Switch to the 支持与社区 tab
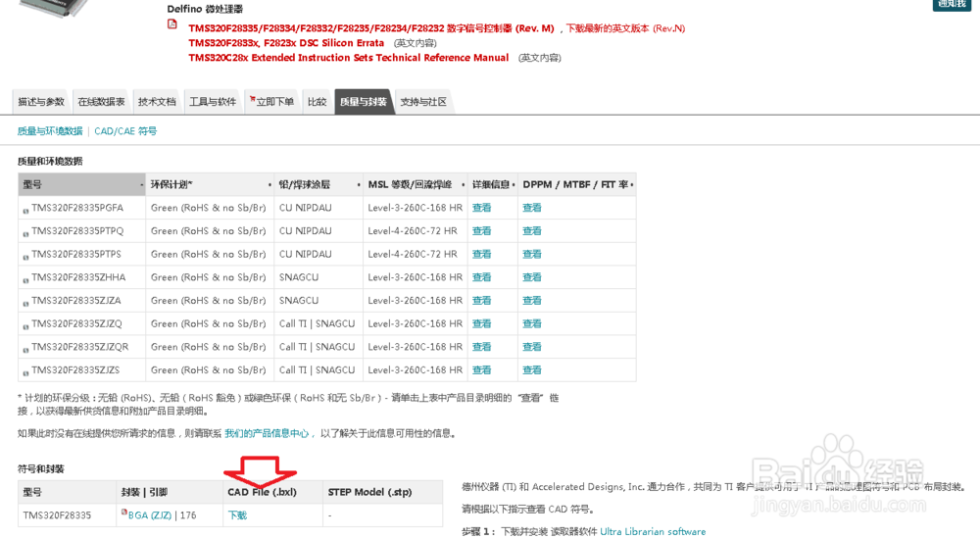Screen dimensions: 980x538 423,102
